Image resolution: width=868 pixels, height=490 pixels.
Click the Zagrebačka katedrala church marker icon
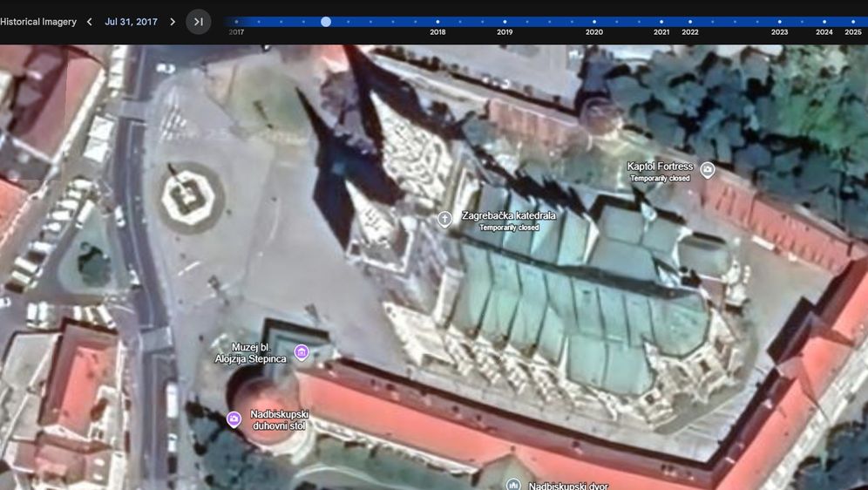(x=444, y=219)
